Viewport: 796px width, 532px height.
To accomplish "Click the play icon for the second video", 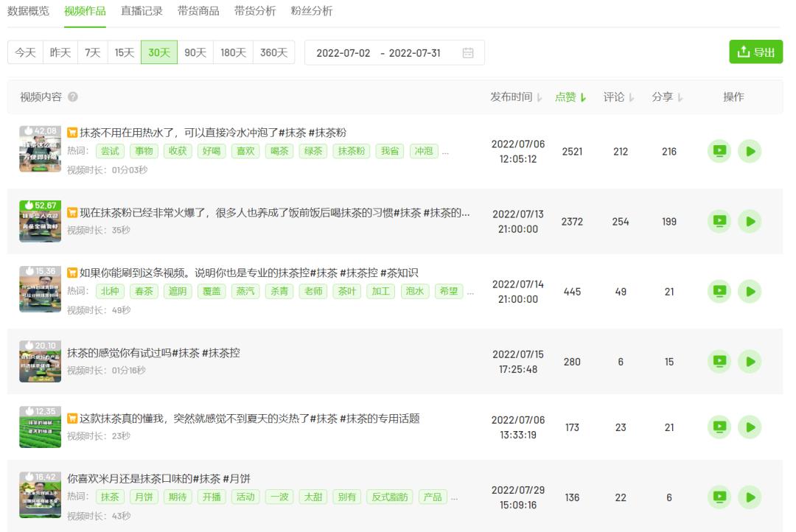I will click(750, 221).
